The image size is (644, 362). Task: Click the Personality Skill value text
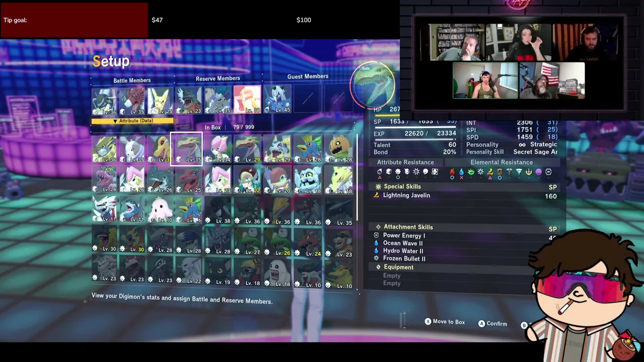click(x=535, y=152)
